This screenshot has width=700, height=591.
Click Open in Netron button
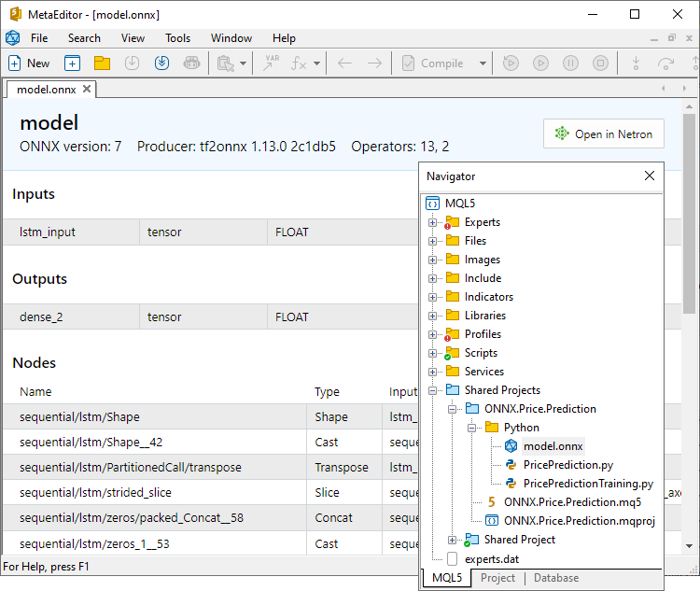point(604,134)
